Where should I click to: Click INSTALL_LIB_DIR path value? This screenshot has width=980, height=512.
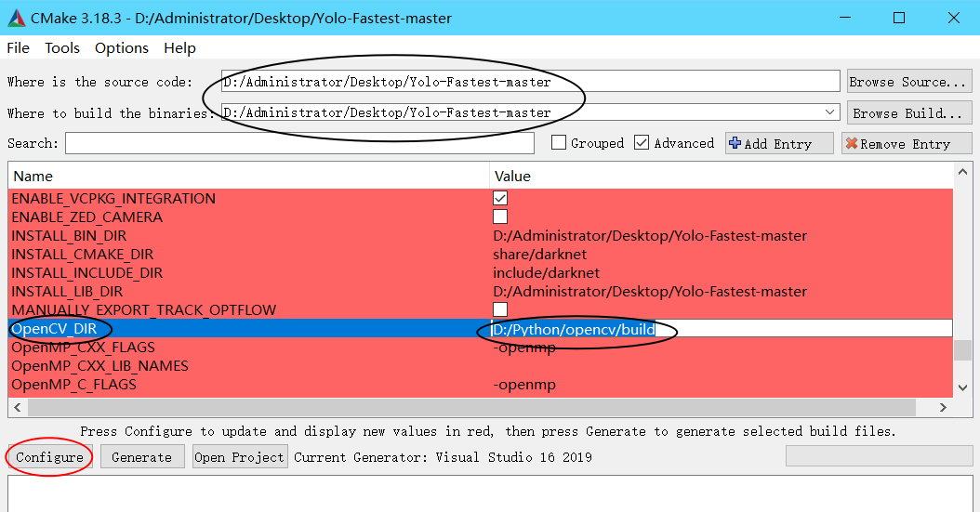tap(650, 292)
